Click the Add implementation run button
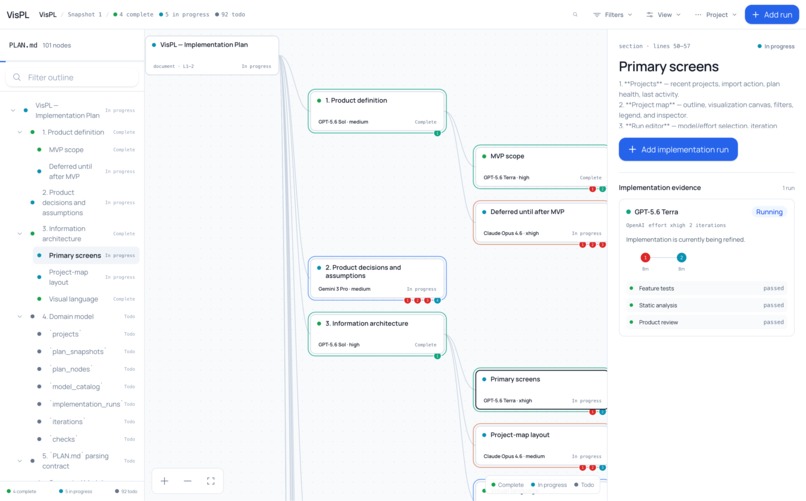 point(678,150)
